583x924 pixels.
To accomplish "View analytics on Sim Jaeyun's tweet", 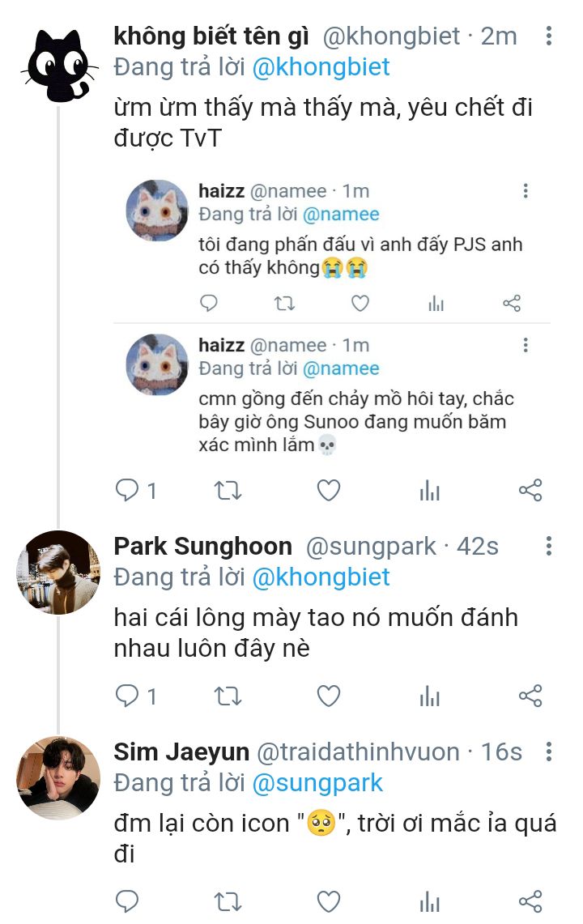I will coord(429,901).
